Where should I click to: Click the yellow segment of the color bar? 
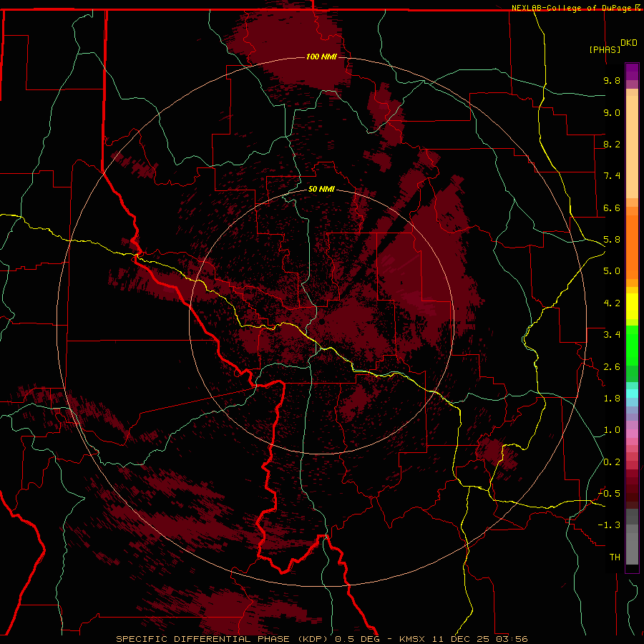[632, 306]
